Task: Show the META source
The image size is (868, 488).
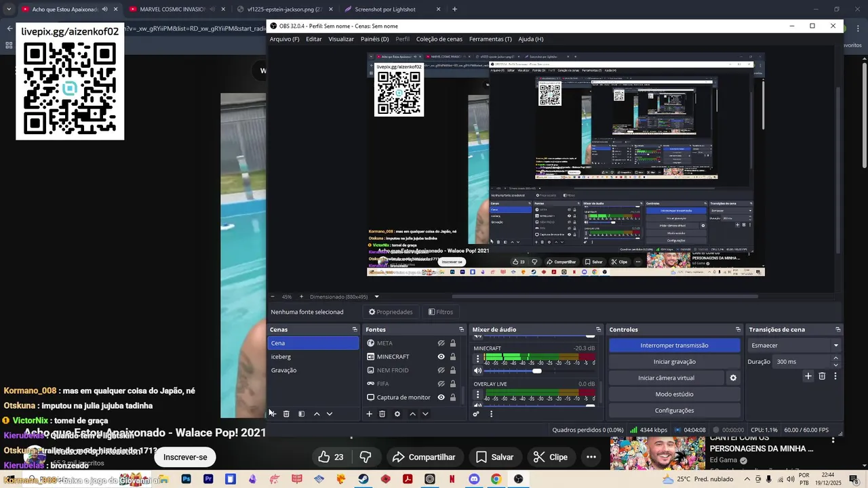Action: [x=441, y=343]
